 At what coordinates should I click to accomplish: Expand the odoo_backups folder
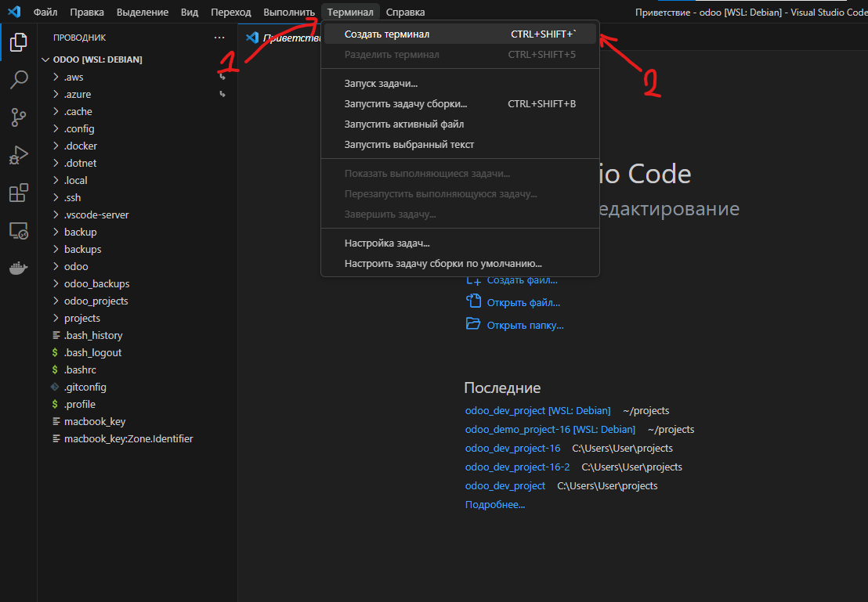point(96,283)
